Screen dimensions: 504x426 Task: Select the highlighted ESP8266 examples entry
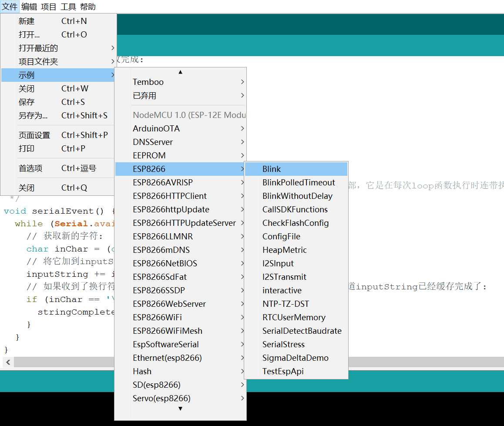(x=180, y=169)
